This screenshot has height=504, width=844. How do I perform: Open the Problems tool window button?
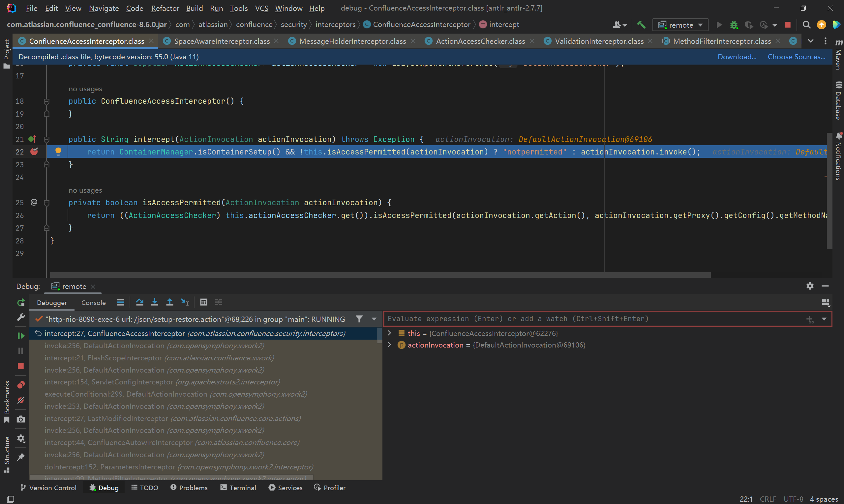(189, 488)
